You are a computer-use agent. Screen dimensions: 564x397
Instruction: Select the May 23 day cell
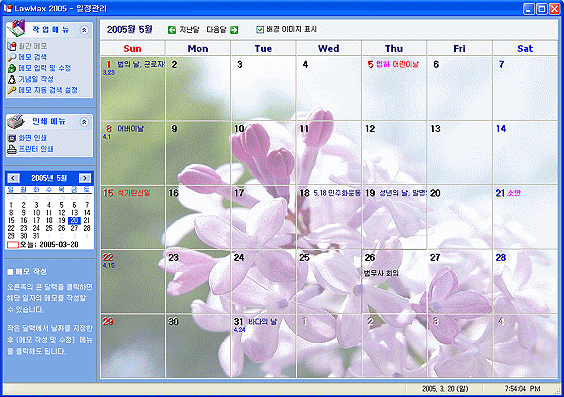[198, 281]
